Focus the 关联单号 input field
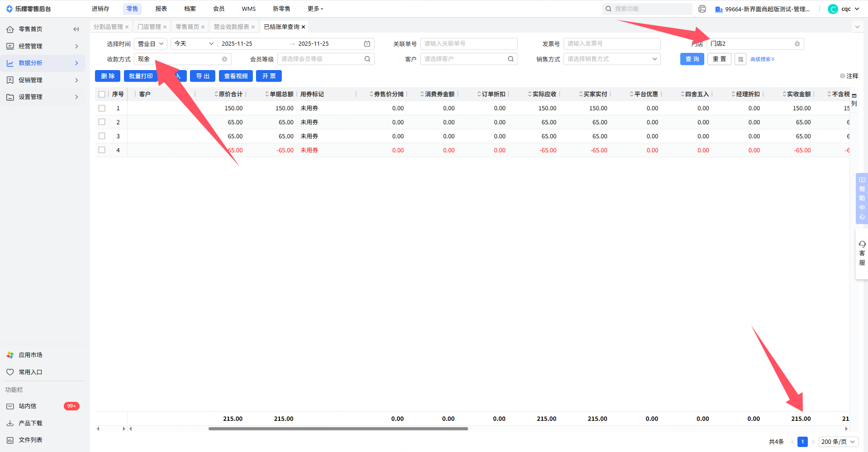868x452 pixels. (x=469, y=44)
